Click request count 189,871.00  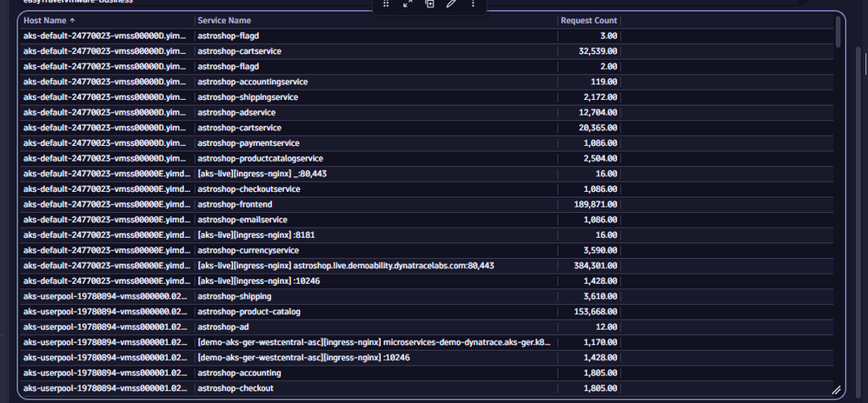click(x=596, y=204)
